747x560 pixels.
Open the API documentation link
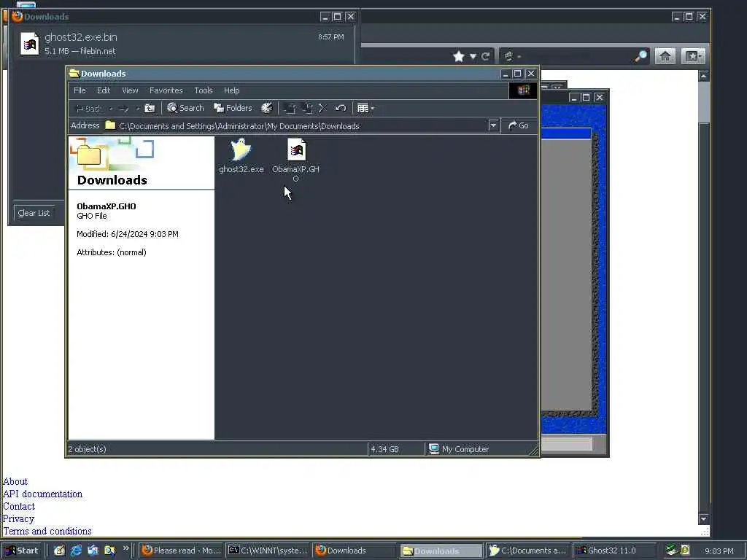pos(43,494)
